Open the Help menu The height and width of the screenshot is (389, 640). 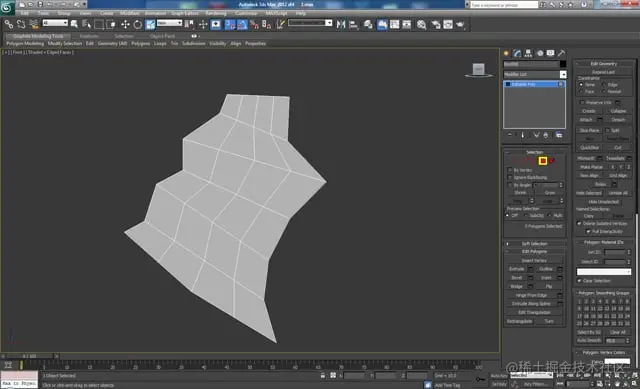[x=300, y=13]
